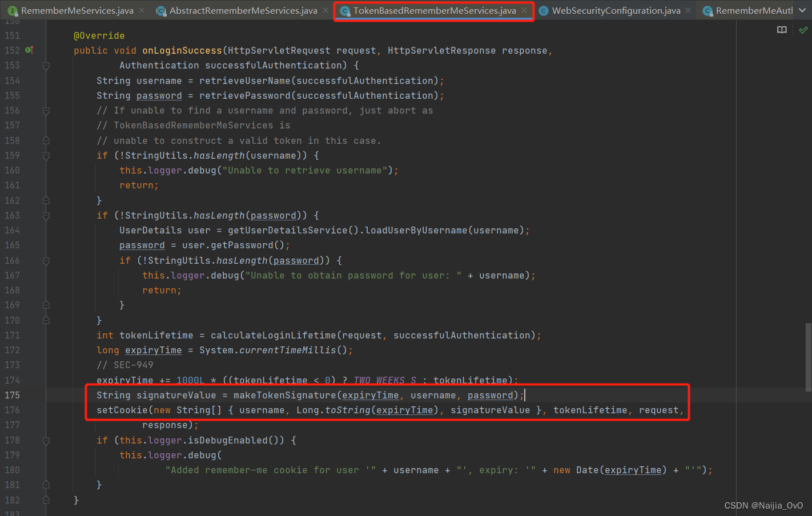This screenshot has height=516, width=812.
Task: Collapse method fold marker at line 153
Action: tap(46, 66)
